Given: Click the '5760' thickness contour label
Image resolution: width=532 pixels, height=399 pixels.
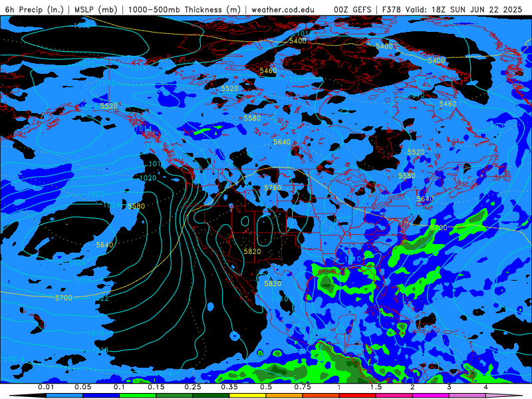Looking at the screenshot, I should pyautogui.click(x=273, y=188).
